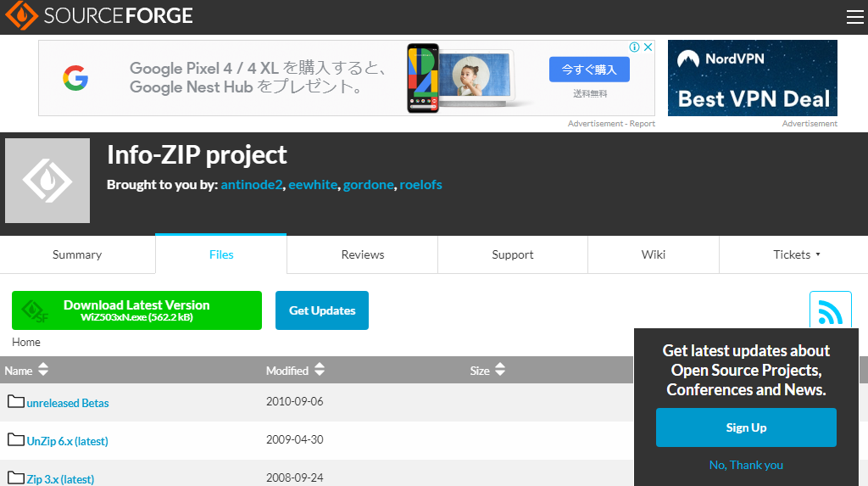The width and height of the screenshot is (868, 486).
Task: Click Sign Up in updates popup
Action: [x=746, y=427]
